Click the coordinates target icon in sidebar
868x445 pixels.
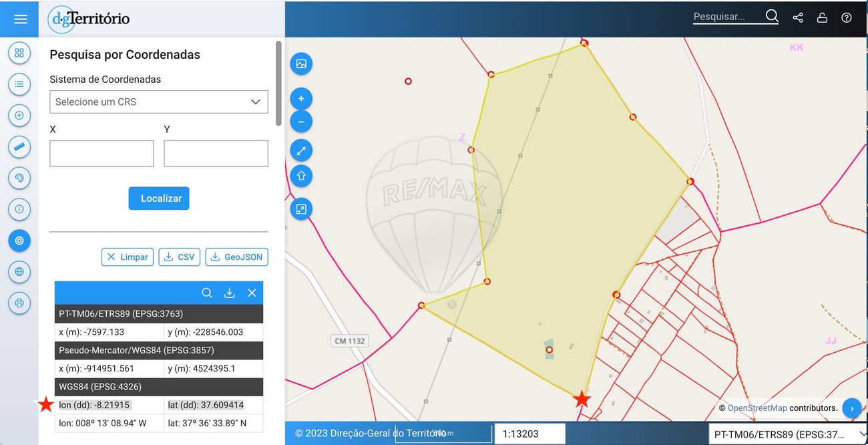coord(19,241)
